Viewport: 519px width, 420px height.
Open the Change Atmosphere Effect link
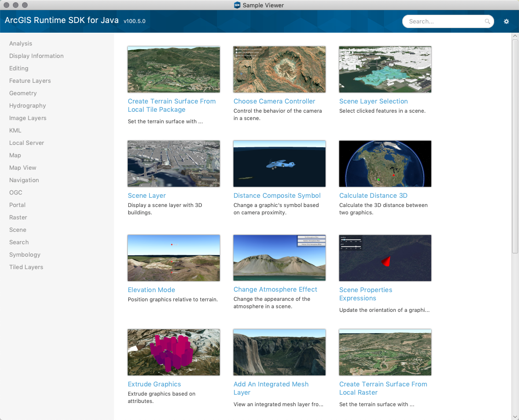point(275,289)
